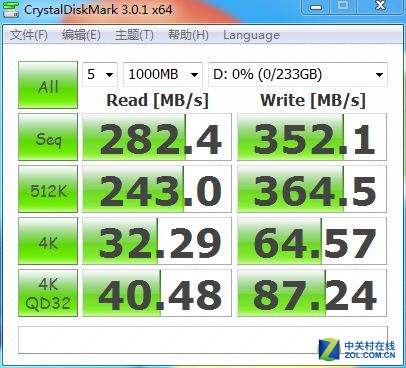The height and width of the screenshot is (368, 406).
Task: Click the Write [MB/s] column header
Action: [313, 100]
